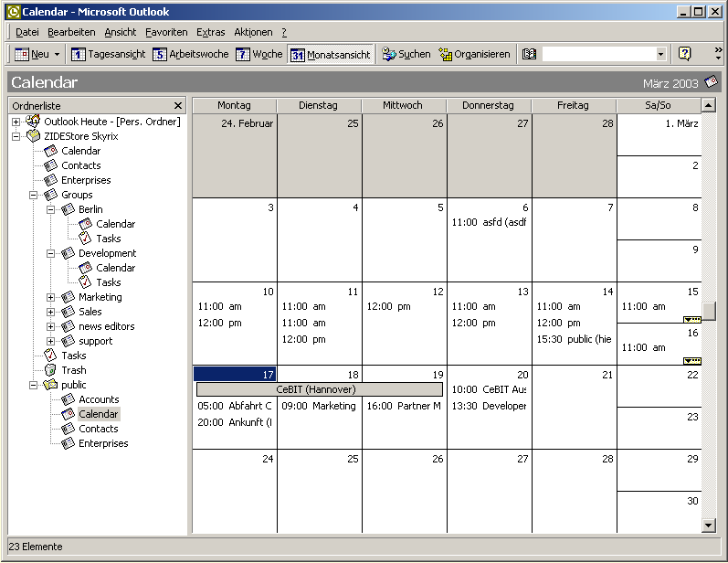Select the public folder icon
Viewport: 728px width, 563px height.
point(50,385)
